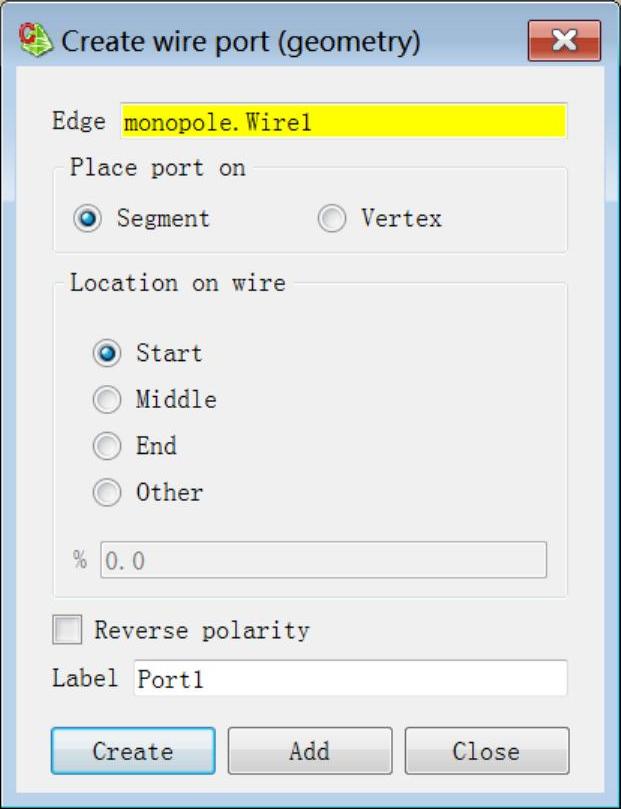Select Start location on wire
The height and width of the screenshot is (809, 621).
tap(106, 353)
